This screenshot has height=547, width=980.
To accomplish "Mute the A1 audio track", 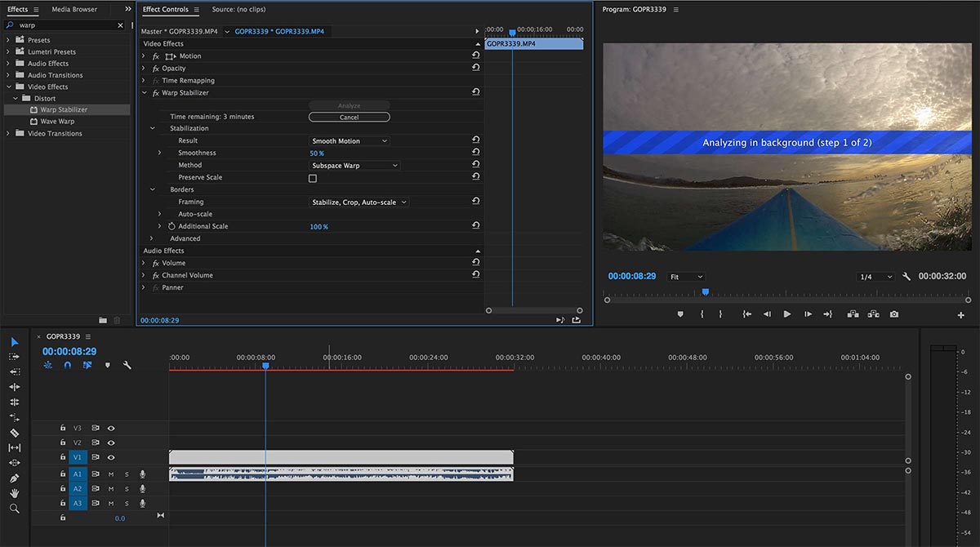I will (111, 474).
